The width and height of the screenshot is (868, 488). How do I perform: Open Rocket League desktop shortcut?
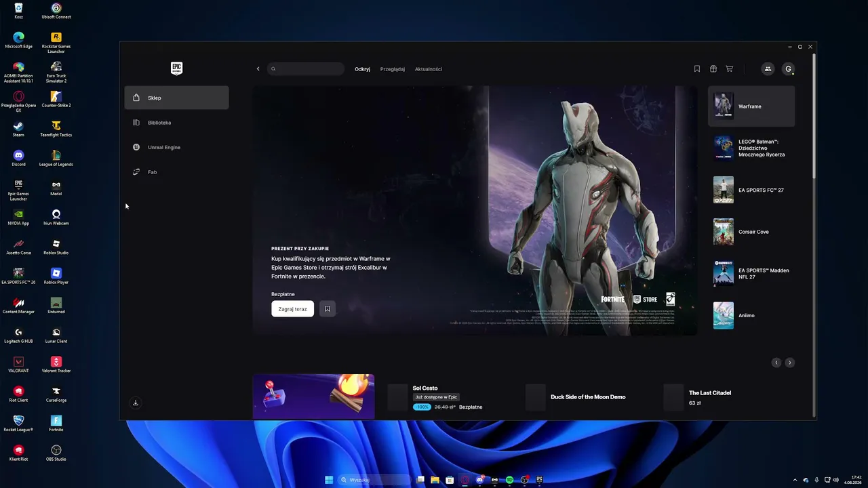click(x=18, y=424)
